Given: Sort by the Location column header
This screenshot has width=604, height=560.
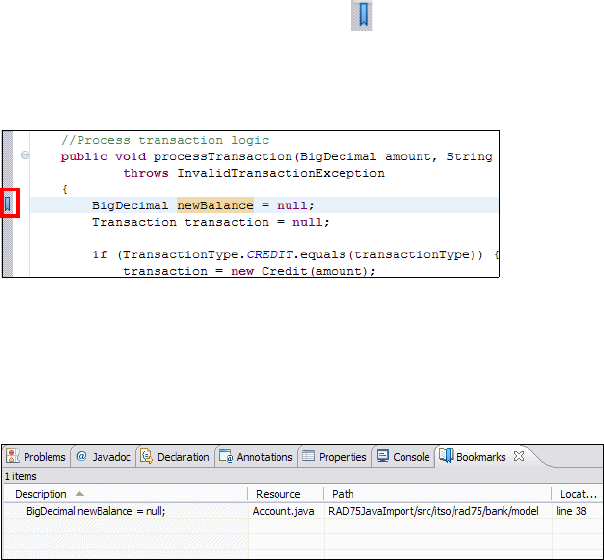Looking at the screenshot, I should (x=578, y=494).
